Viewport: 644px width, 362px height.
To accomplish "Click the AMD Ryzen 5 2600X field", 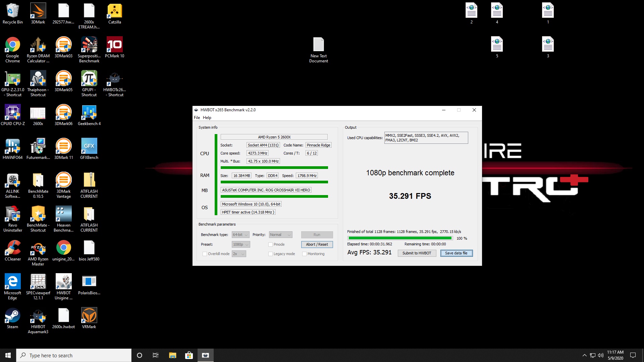I will (274, 137).
